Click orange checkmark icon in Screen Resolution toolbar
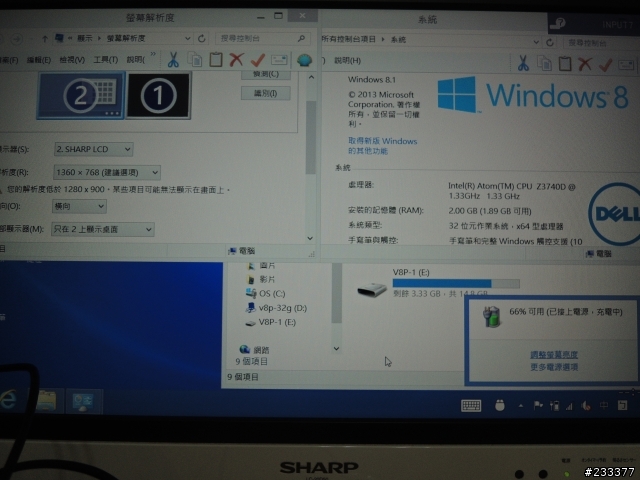The height and width of the screenshot is (480, 640). tap(258, 60)
